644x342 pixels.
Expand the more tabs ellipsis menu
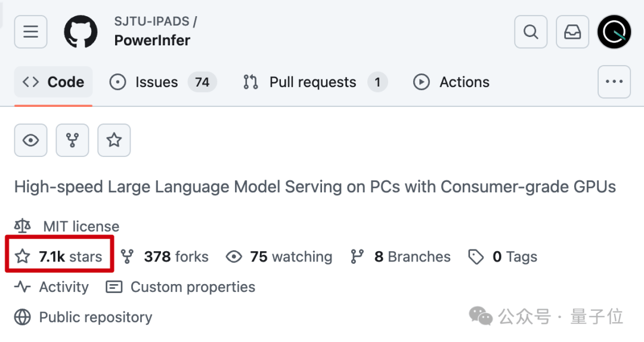pyautogui.click(x=614, y=82)
